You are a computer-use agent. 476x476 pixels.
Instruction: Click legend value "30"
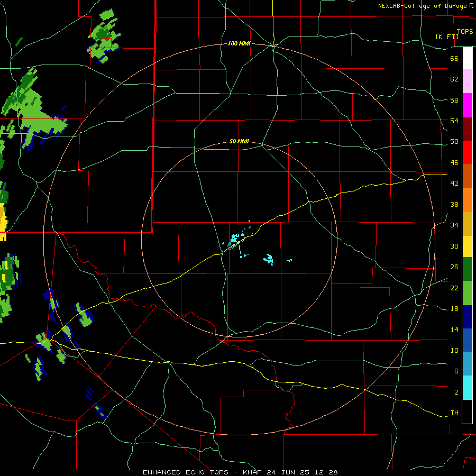[454, 246]
